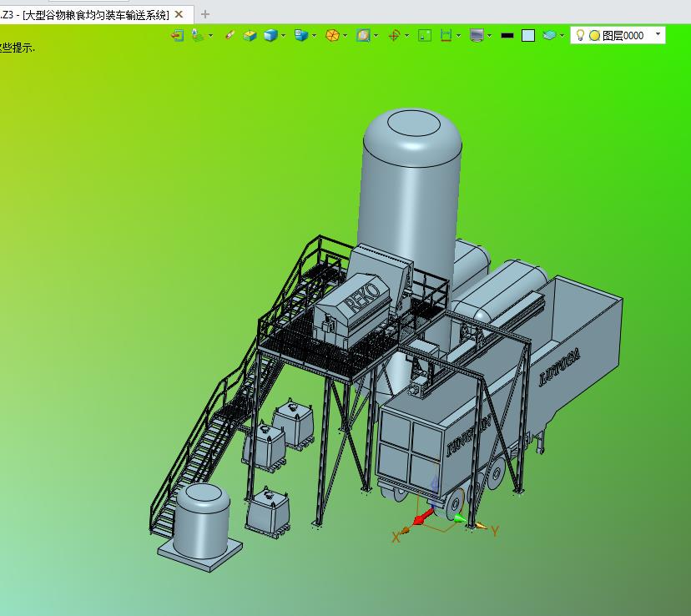
Task: Click the light blue face color swatch
Action: click(x=528, y=36)
